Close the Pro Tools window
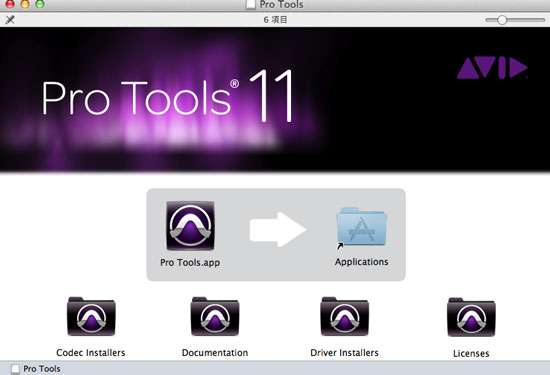Screen dimensions: 550x375 pos(10,4)
